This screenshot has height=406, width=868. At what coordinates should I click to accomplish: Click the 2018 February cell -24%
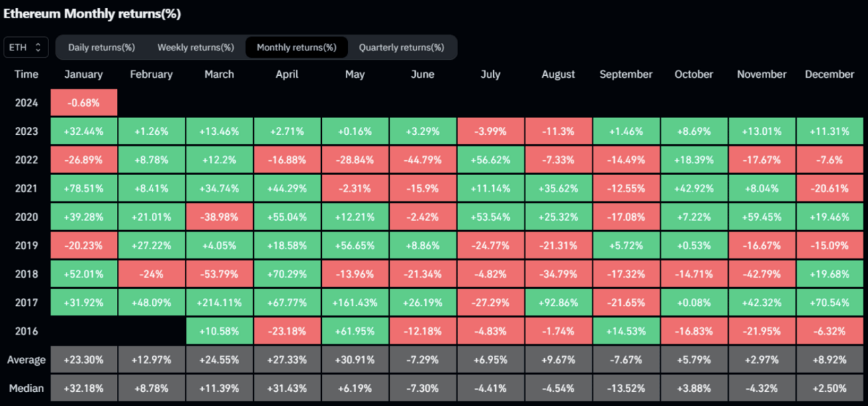[151, 274]
